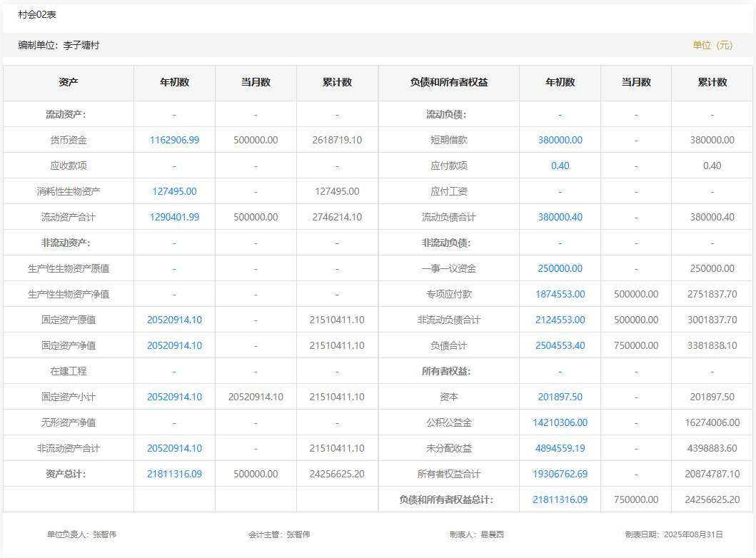
Task: Click the 固定资产原值 年初数 link
Action: tap(174, 320)
